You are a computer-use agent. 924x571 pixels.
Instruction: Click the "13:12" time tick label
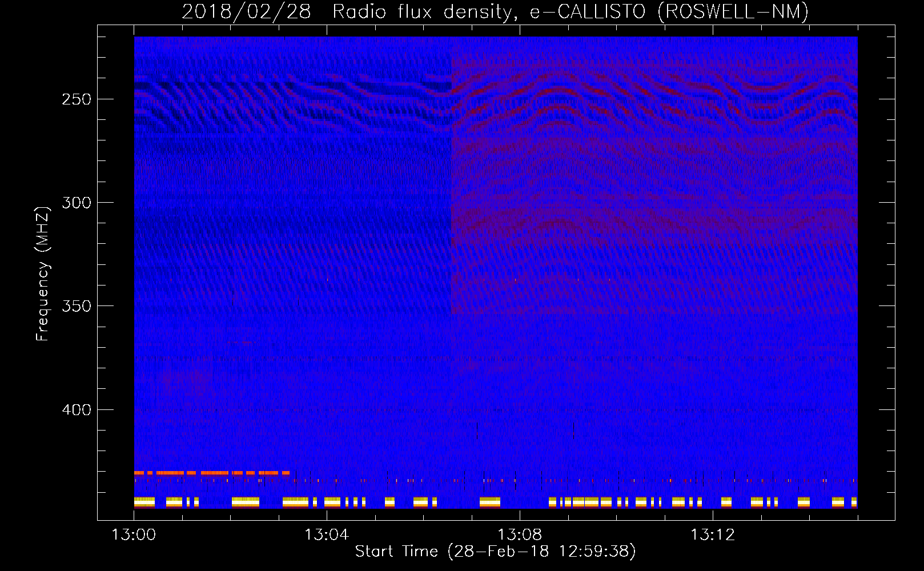coord(713,535)
